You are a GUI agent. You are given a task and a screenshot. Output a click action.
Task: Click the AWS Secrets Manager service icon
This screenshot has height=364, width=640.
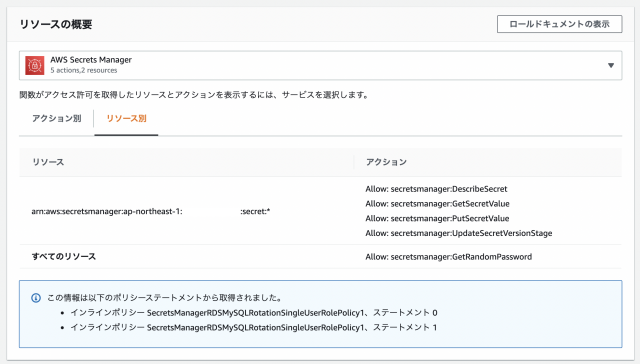(x=35, y=65)
